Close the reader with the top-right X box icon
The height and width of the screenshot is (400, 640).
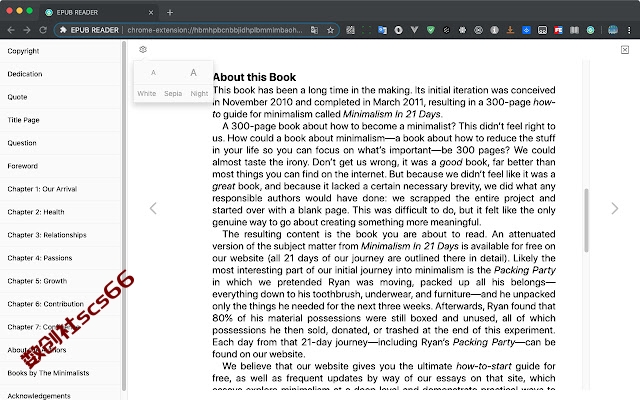click(x=624, y=49)
